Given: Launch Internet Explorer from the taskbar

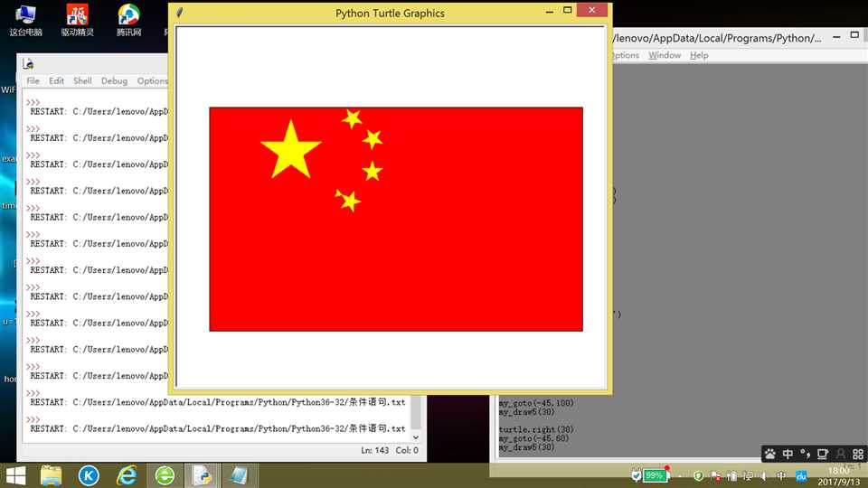Looking at the screenshot, I should [127, 475].
